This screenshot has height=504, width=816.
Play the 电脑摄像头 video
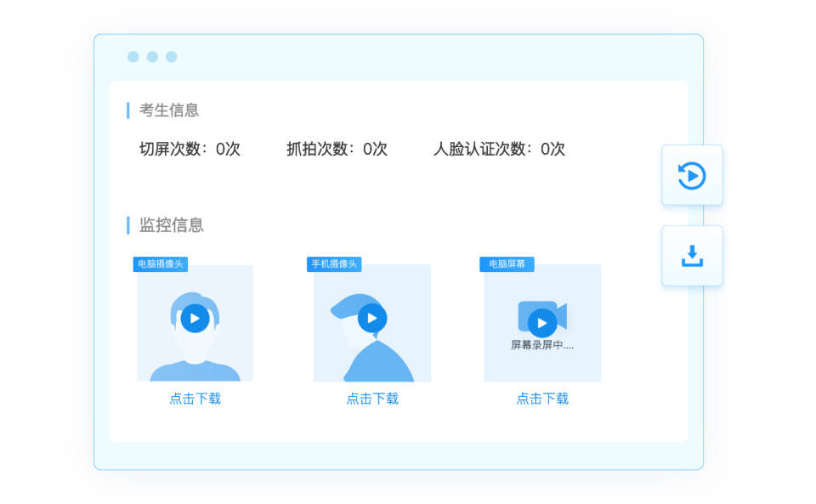pyautogui.click(x=195, y=319)
